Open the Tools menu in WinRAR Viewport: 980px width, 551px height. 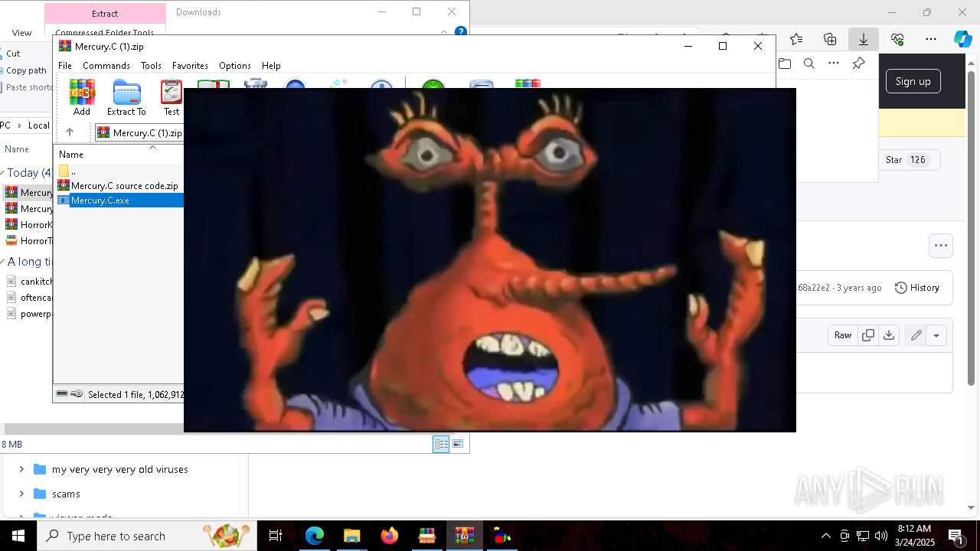(151, 66)
